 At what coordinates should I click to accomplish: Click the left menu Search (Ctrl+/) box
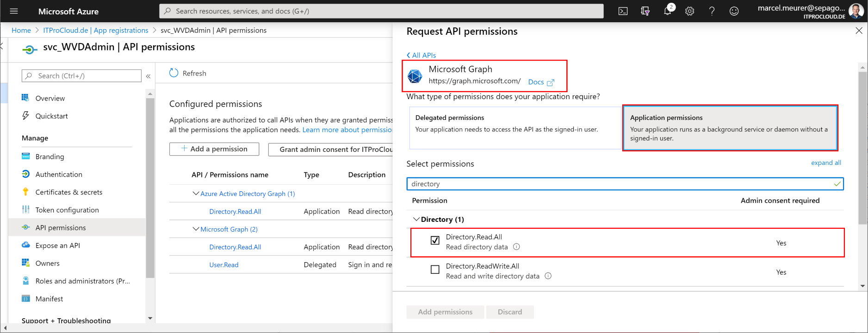(x=81, y=76)
